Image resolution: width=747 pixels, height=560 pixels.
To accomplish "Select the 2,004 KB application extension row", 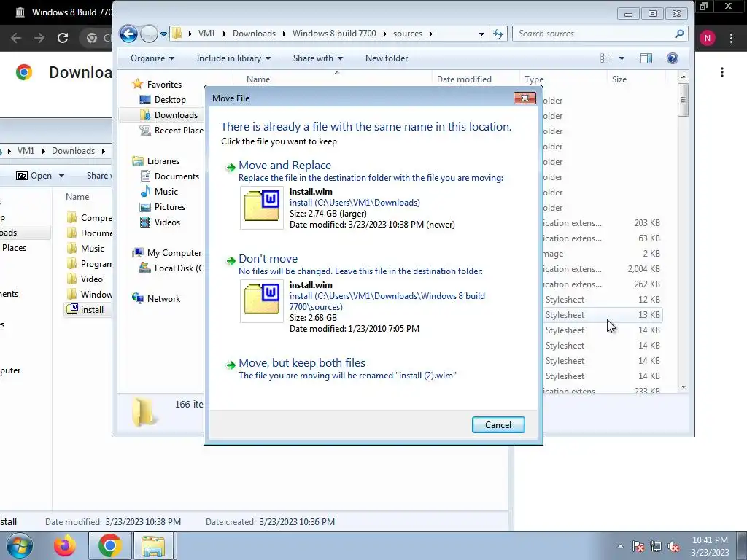I will click(602, 269).
